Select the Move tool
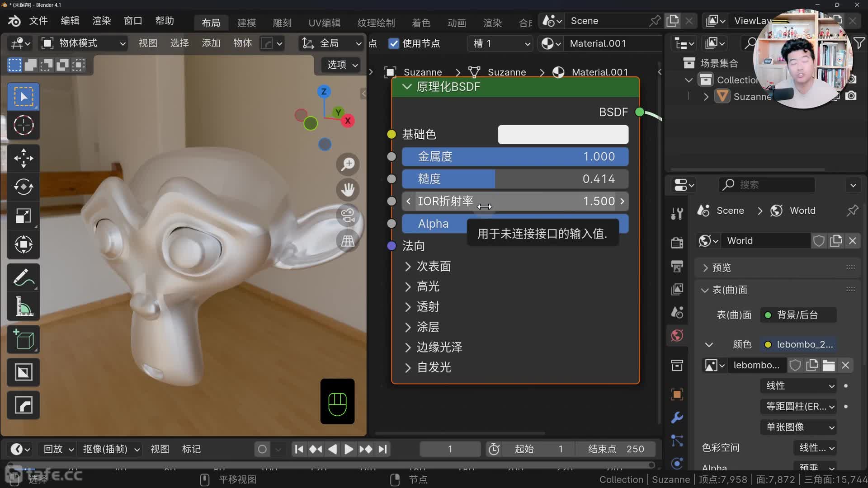 23,158
